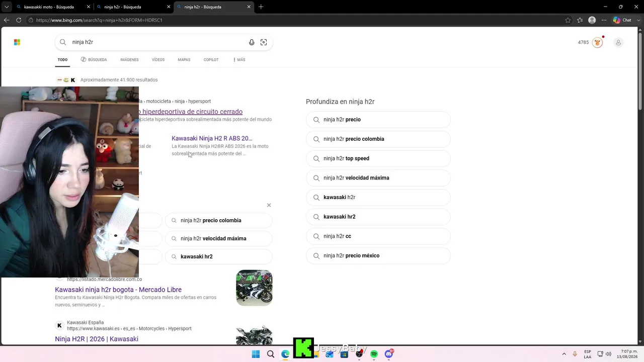Click the search magnifier in Bing box

(63, 42)
